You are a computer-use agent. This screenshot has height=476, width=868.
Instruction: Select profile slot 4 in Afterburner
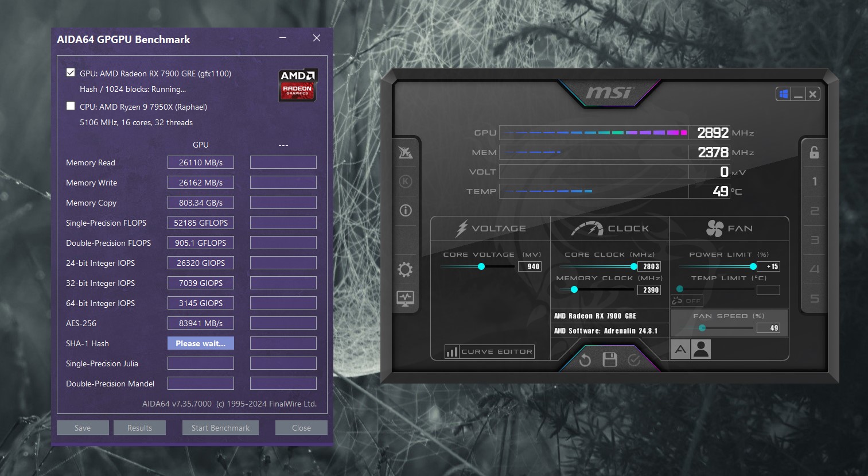click(x=814, y=269)
